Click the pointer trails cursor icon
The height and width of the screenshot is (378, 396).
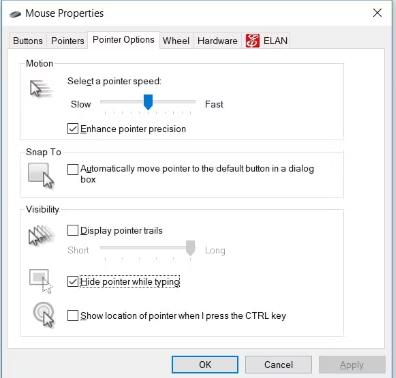pyautogui.click(x=41, y=235)
